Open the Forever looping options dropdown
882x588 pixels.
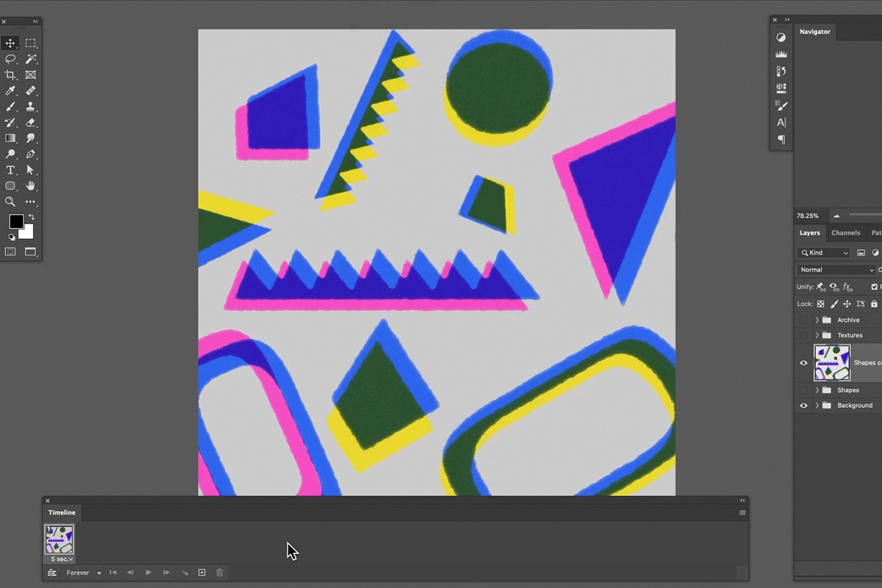(84, 573)
